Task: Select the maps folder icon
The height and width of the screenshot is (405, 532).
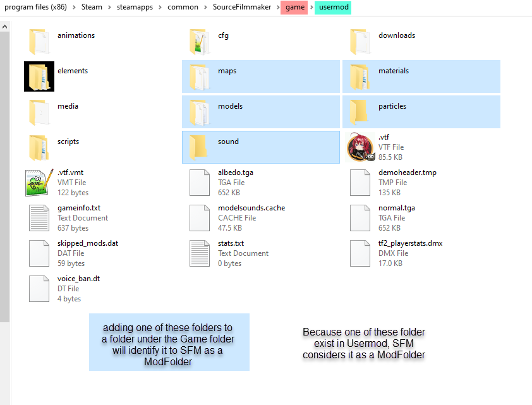Action: pos(200,76)
